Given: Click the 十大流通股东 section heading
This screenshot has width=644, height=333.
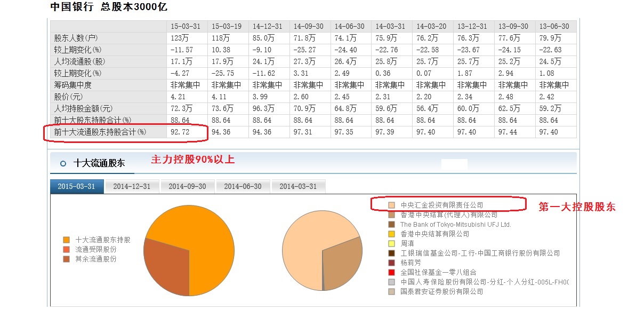Looking at the screenshot, I should pyautogui.click(x=99, y=163).
